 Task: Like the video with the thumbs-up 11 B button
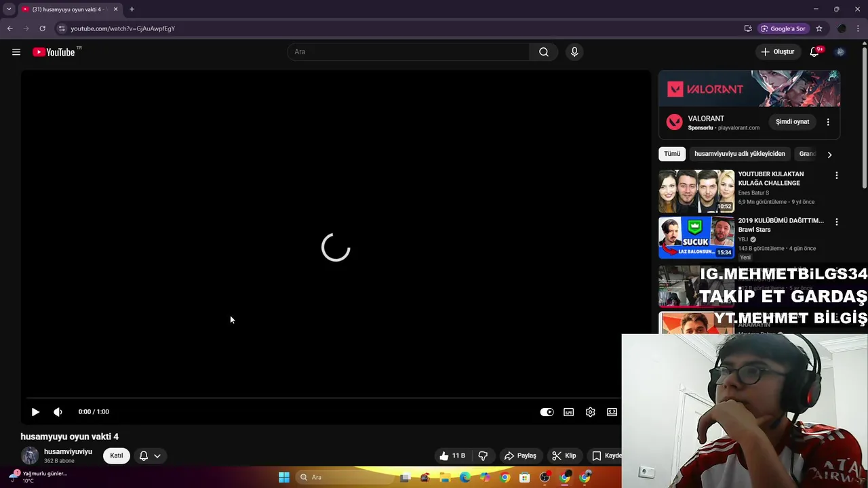(x=452, y=456)
